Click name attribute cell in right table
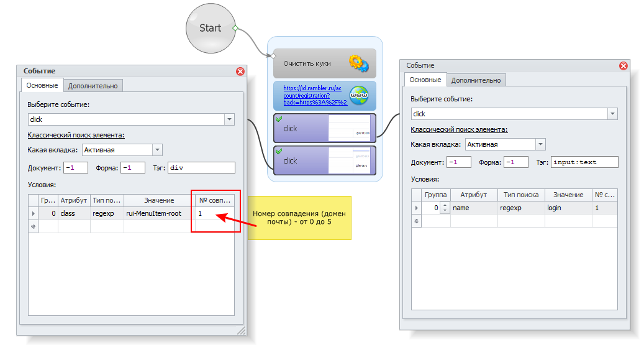The width and height of the screenshot is (644, 347). [x=474, y=208]
